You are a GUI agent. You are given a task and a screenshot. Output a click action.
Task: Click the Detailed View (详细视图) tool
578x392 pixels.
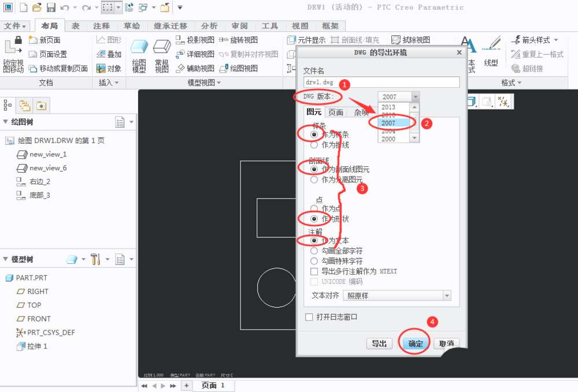[195, 54]
